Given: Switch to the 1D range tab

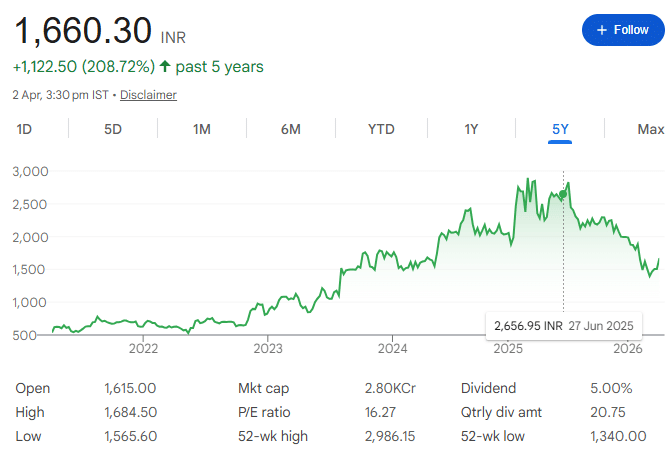Looking at the screenshot, I should tap(25, 129).
